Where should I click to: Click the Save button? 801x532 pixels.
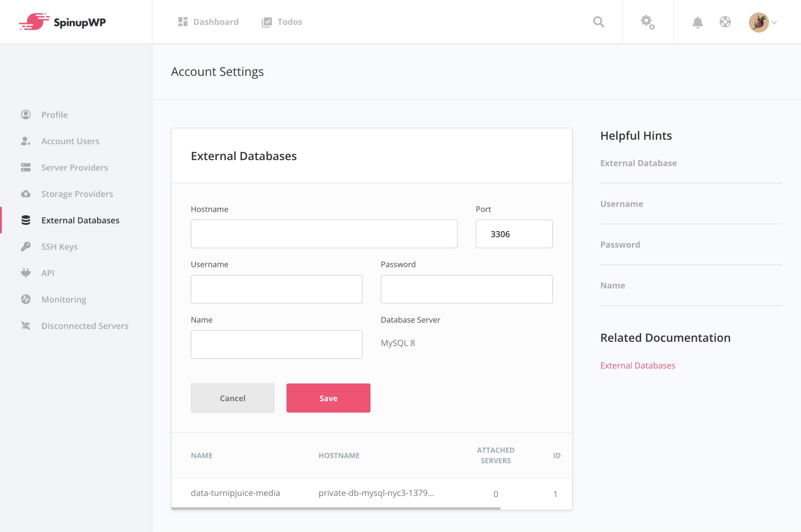[328, 398]
